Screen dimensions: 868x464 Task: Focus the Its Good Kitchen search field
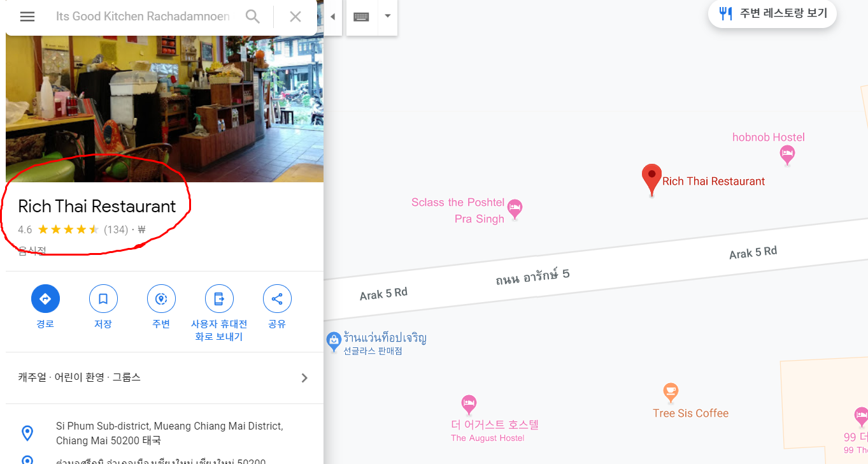[x=143, y=17]
